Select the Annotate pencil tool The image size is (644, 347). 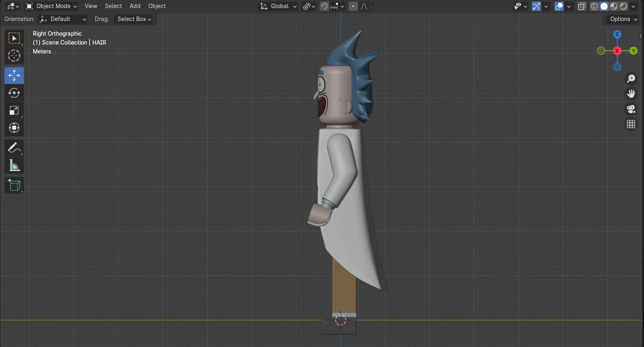point(14,148)
